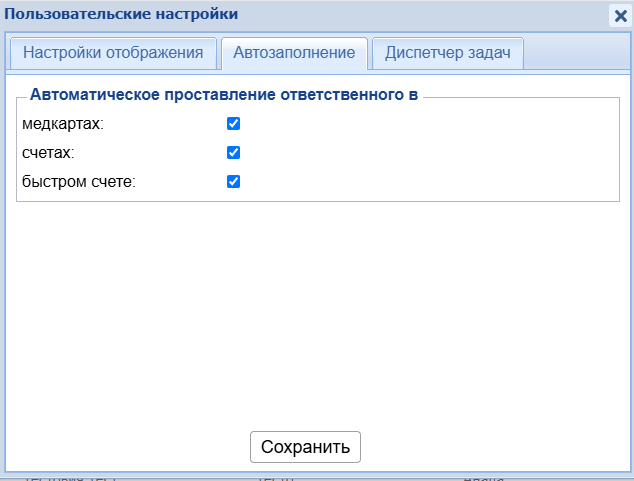Switch to Настройки отображения tab
The width and height of the screenshot is (634, 481).
coord(113,53)
